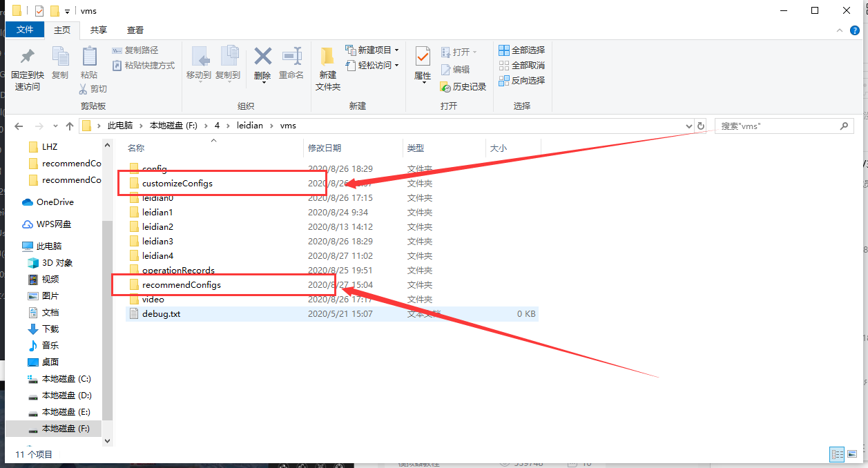Open Properties using the checkmark icon
The image size is (868, 468).
423,57
